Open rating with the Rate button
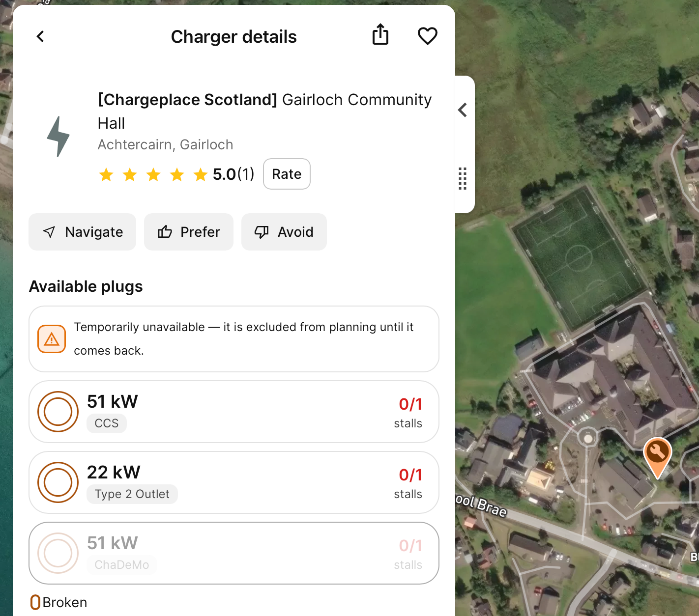699x616 pixels. pyautogui.click(x=287, y=174)
